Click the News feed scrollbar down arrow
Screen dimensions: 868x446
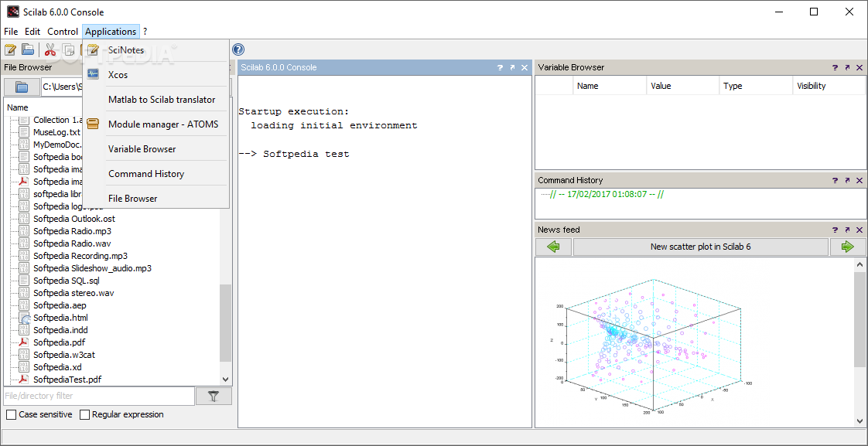(859, 421)
